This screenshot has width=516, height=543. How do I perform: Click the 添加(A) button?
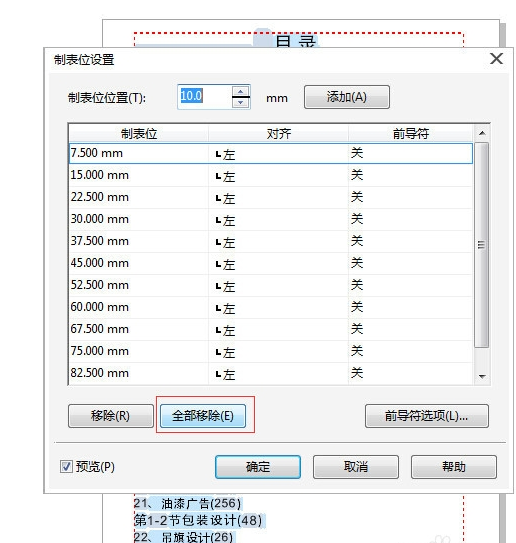(347, 97)
